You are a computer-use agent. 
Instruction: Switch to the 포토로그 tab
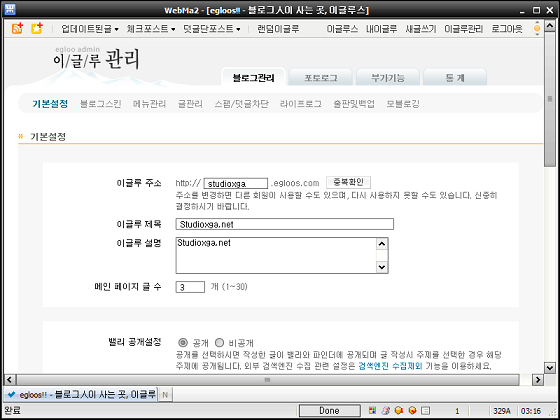point(321,78)
